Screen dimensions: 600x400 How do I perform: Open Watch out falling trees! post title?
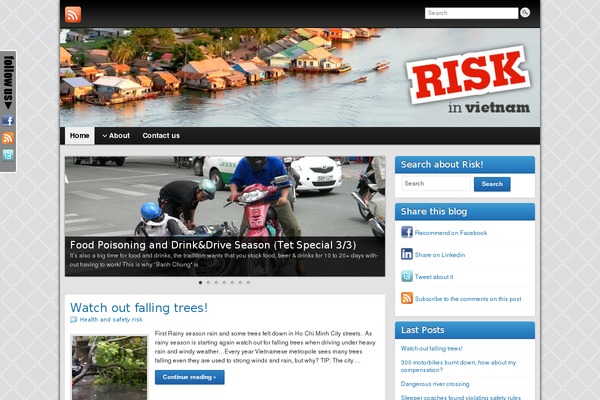pyautogui.click(x=139, y=308)
